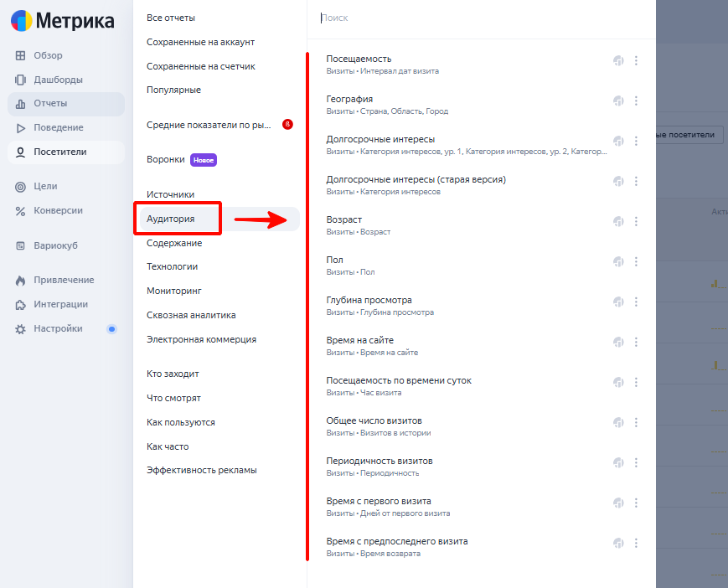Image resolution: width=728 pixels, height=588 pixels.
Task: Open three-dot menu for Посещаемость report
Action: [x=636, y=60]
